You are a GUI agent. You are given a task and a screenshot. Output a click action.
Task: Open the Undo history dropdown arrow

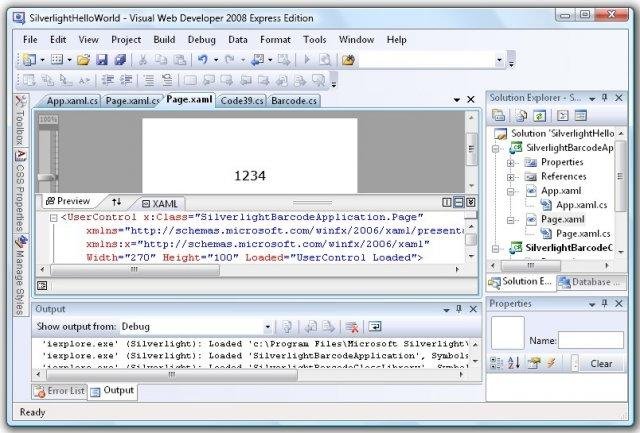pyautogui.click(x=216, y=60)
